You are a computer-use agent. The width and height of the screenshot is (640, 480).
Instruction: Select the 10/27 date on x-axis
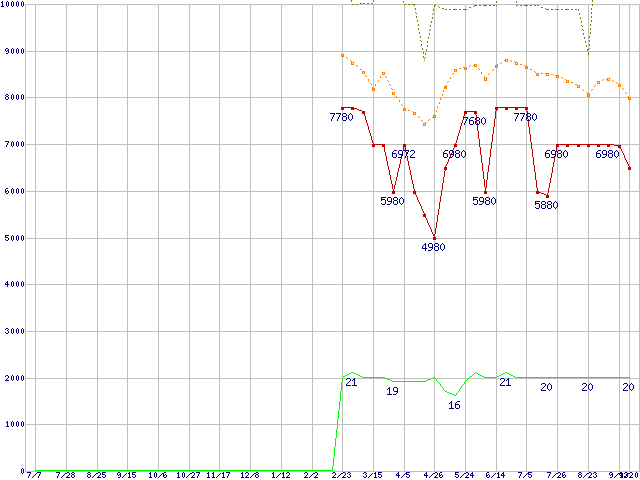[x=188, y=475]
